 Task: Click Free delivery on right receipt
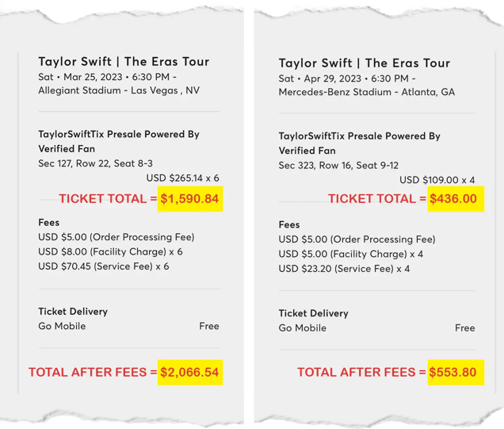tap(465, 328)
